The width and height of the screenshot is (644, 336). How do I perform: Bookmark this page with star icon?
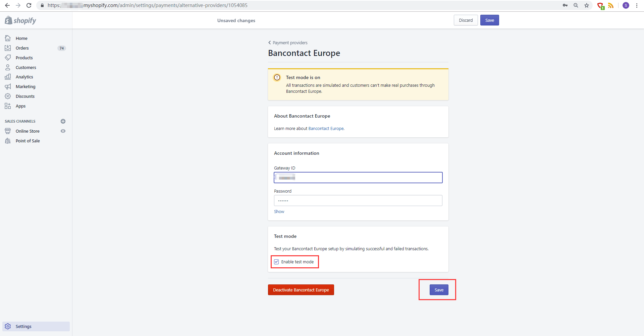(x=587, y=5)
